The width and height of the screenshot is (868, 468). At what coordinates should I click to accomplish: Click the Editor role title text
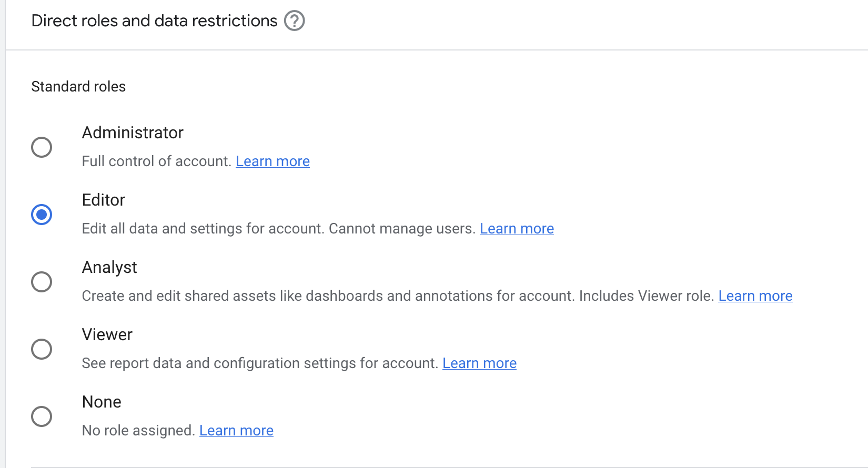pos(104,200)
